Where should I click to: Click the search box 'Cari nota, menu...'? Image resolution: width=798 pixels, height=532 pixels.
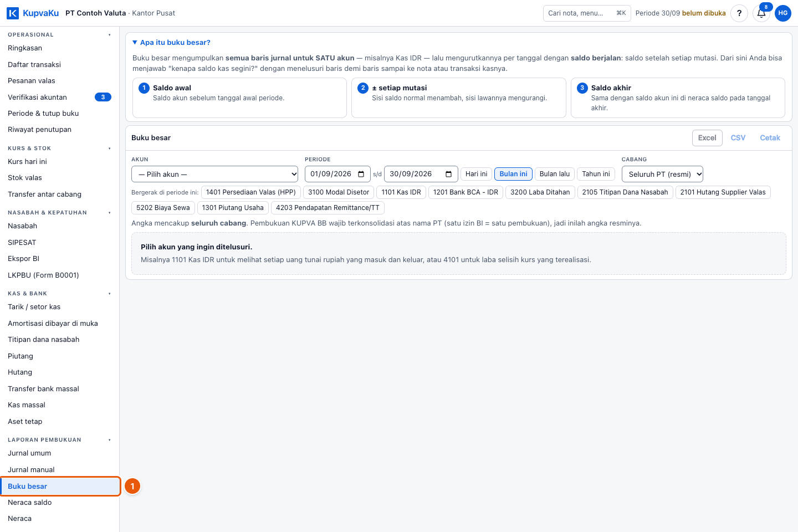(587, 13)
